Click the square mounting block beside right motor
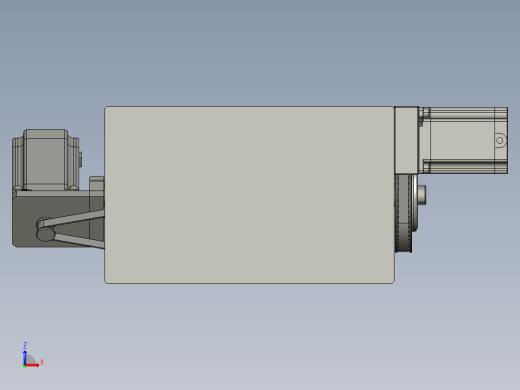Viewport: 520px width, 390px height. tap(406, 140)
